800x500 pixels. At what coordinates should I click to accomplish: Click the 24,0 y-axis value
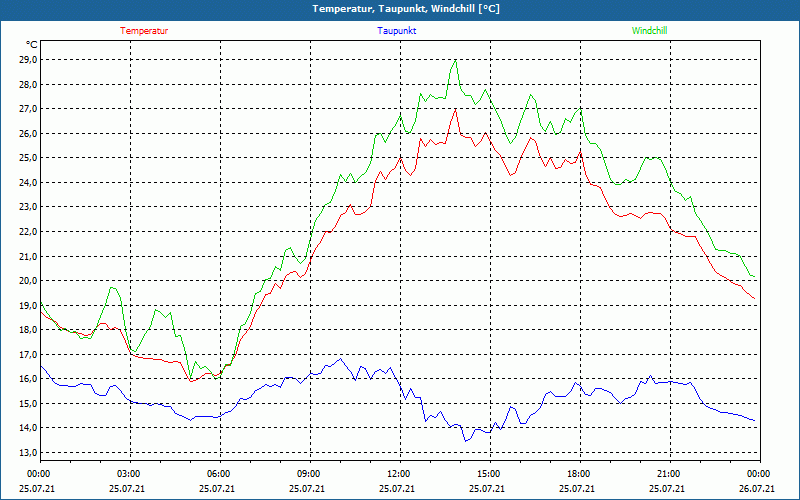coord(29,183)
